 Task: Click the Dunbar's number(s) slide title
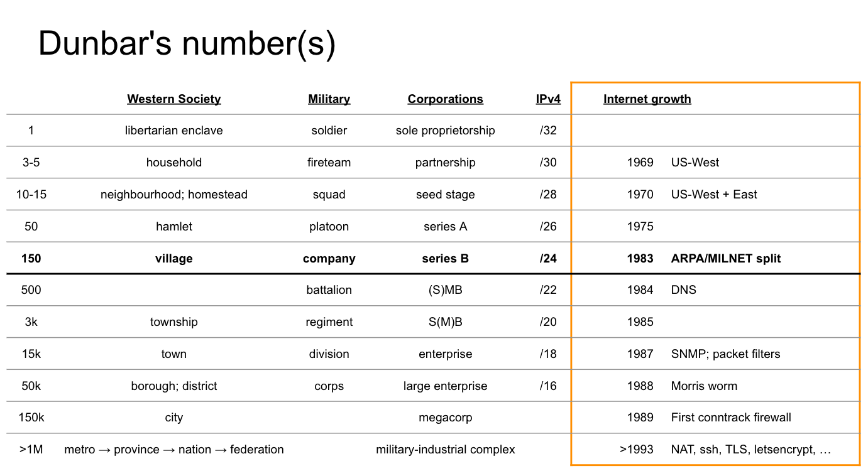click(187, 45)
